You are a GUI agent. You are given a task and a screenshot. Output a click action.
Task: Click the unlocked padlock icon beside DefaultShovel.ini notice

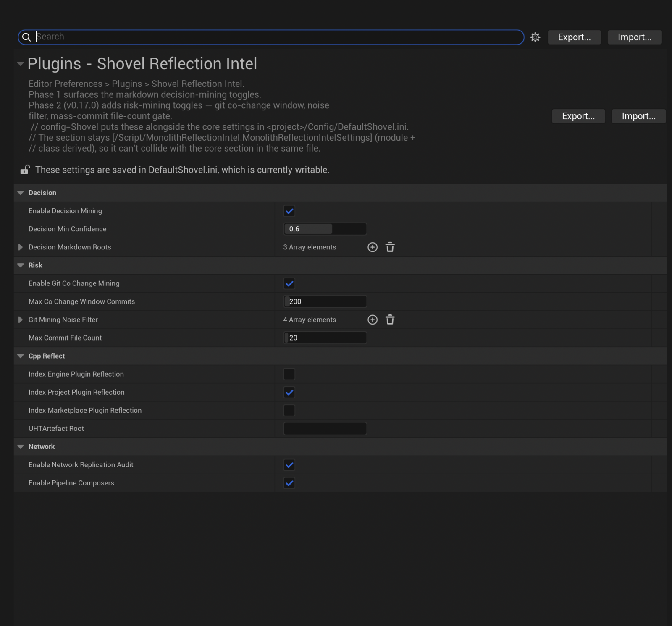(25, 170)
